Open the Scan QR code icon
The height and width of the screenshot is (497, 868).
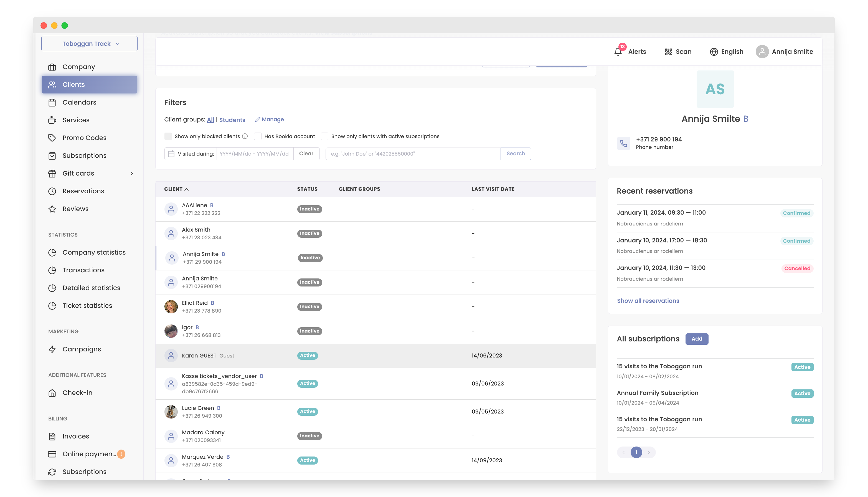point(668,52)
